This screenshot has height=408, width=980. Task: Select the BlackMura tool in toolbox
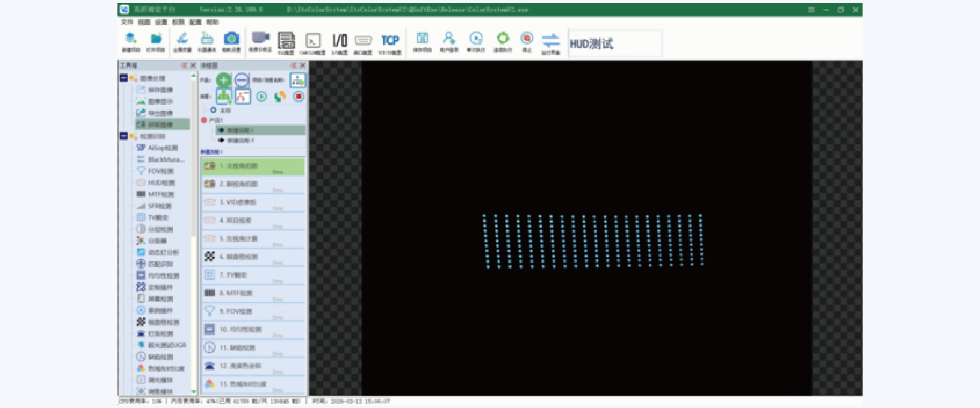tap(160, 159)
